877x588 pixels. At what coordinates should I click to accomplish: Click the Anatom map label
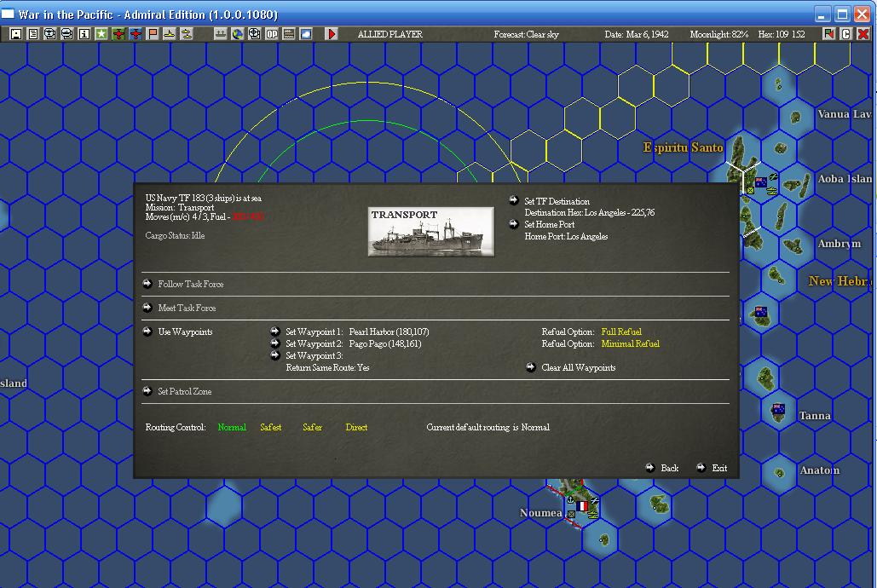coord(819,470)
